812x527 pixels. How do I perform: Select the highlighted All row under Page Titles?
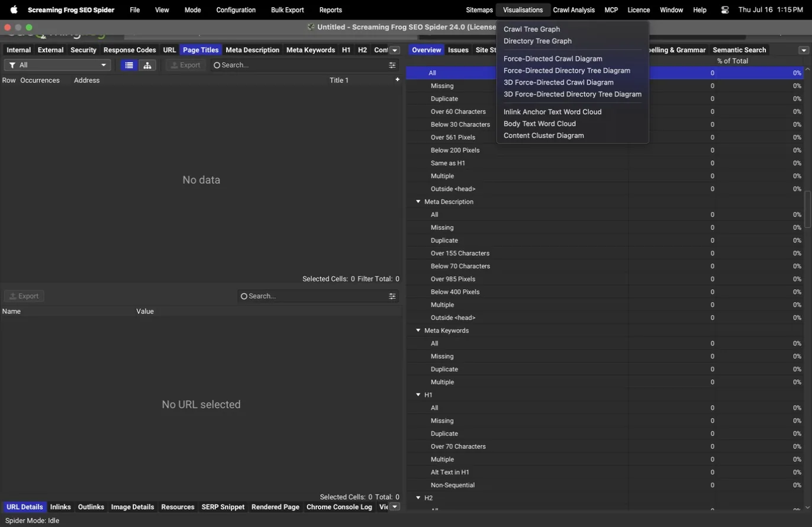point(605,73)
